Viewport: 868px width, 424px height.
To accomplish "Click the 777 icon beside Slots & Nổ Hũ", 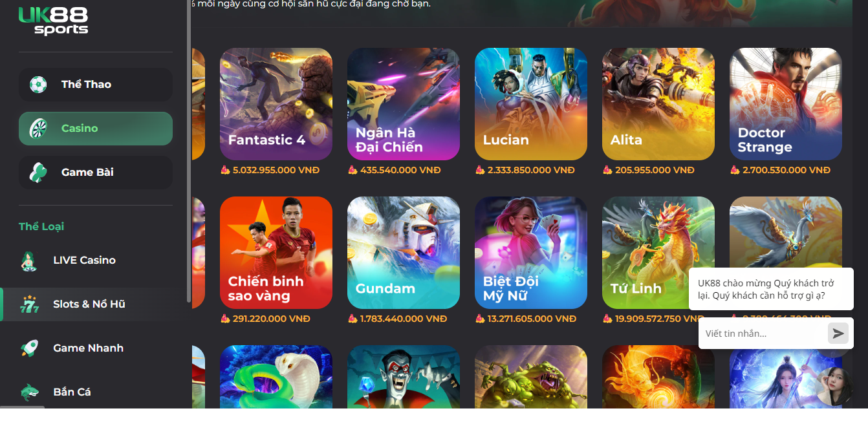I will tap(30, 304).
